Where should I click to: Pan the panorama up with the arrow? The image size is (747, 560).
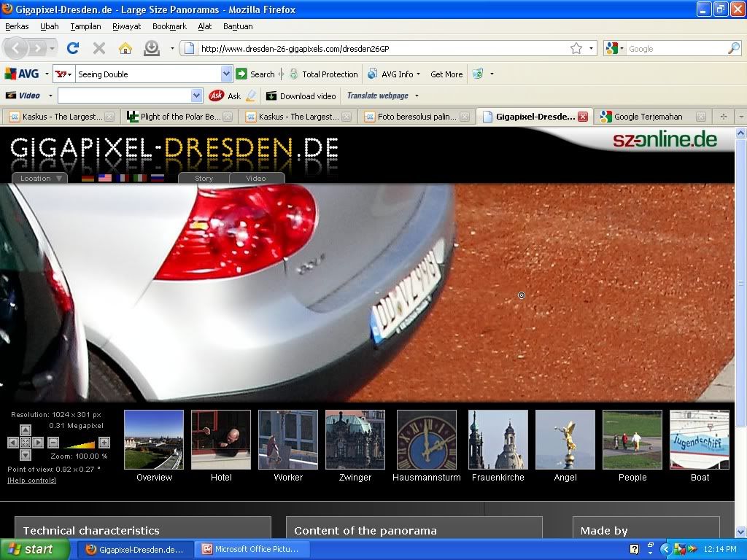[x=26, y=430]
